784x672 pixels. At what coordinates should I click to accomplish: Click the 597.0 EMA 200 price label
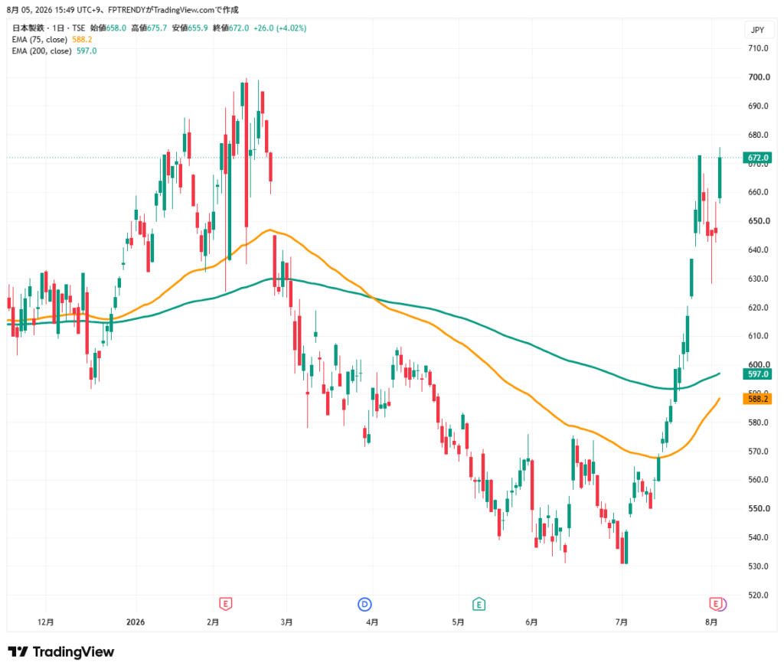[x=757, y=374]
